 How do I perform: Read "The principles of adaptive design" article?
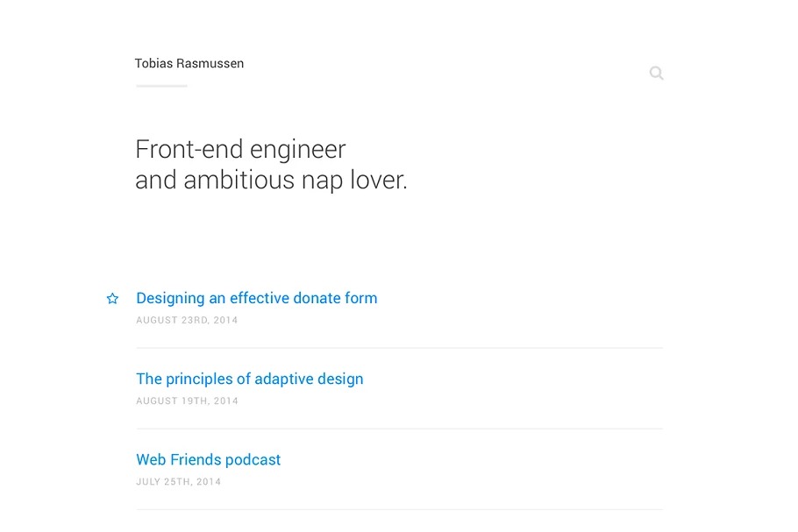tap(249, 379)
